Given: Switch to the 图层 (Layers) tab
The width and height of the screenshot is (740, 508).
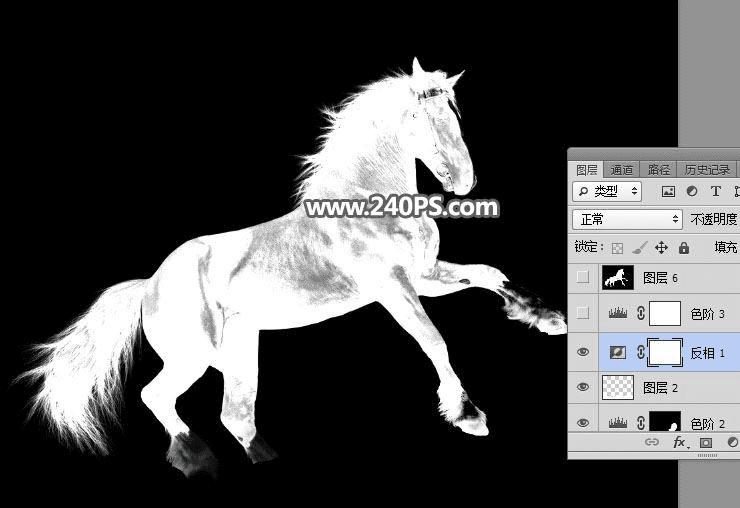Looking at the screenshot, I should (x=587, y=170).
